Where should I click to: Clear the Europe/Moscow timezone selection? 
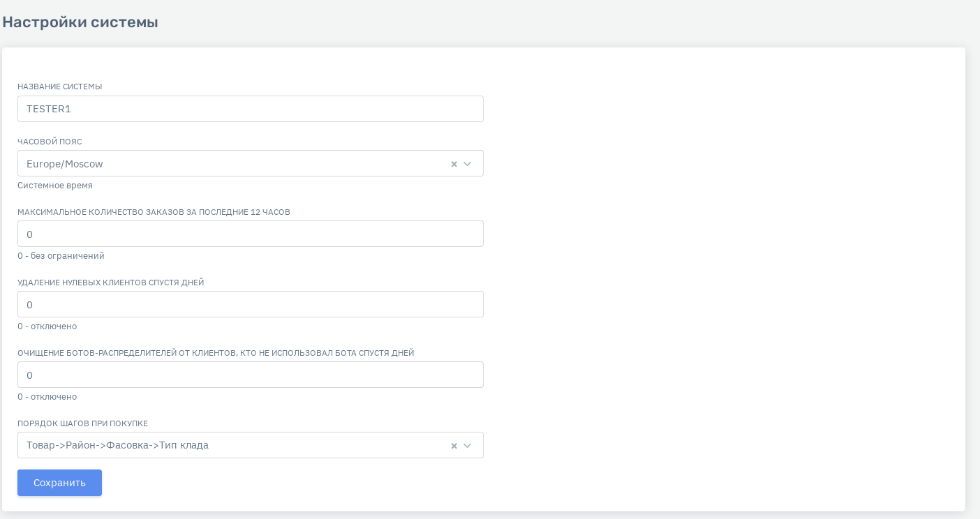click(454, 164)
